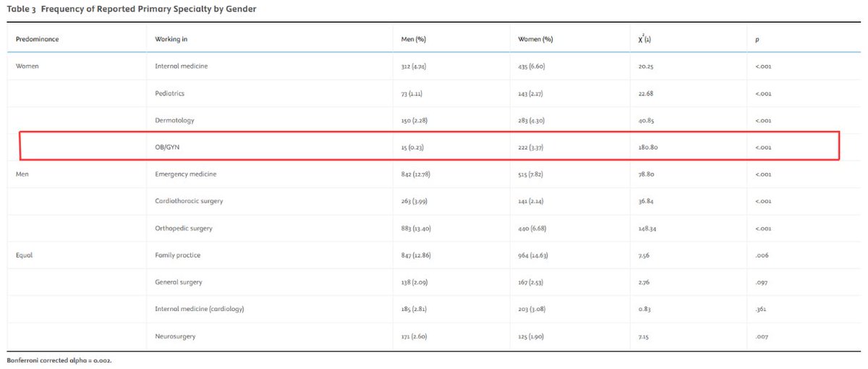Click the 'Orthopedic surgery' specialty cell
Viewport: 868px width, 369px height.
coord(184,228)
